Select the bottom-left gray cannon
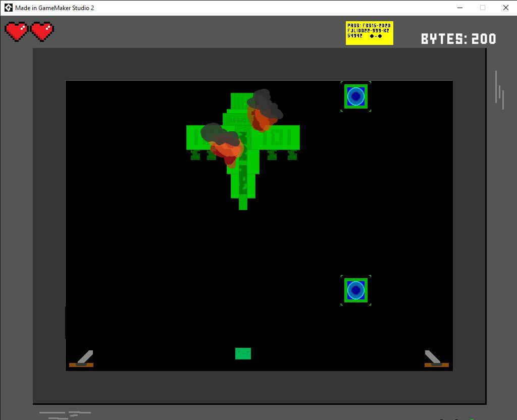 [82, 358]
